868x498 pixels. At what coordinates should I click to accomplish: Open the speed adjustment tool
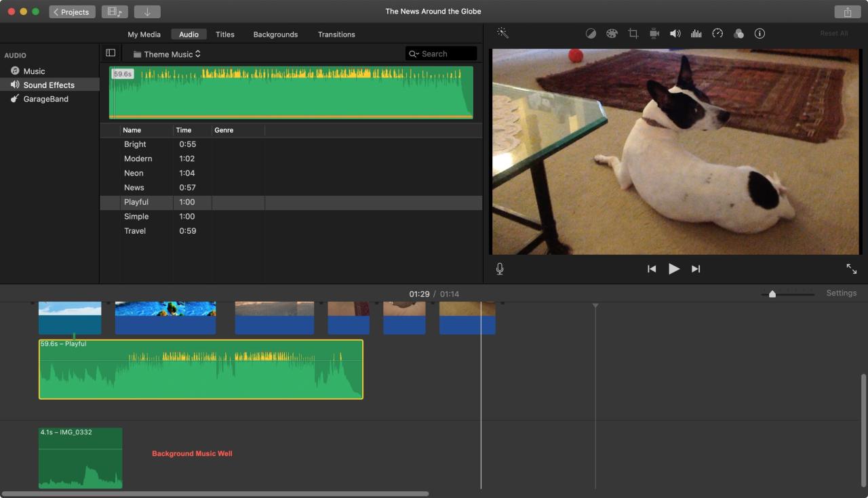point(717,33)
